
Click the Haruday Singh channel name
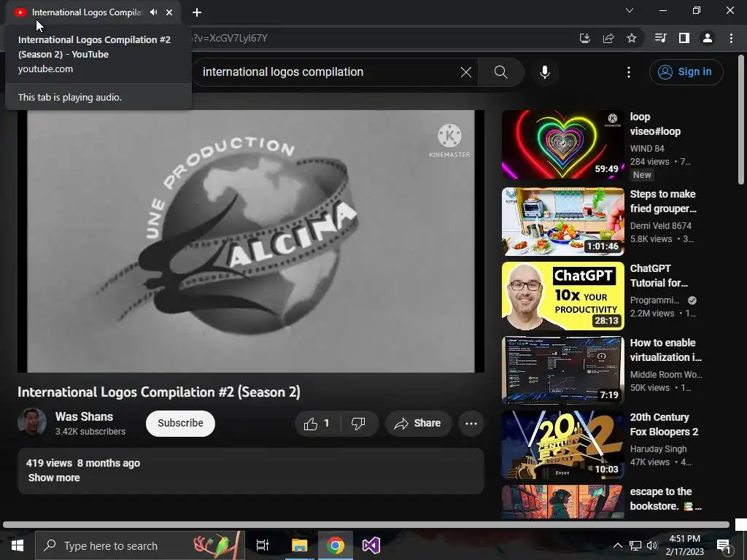tap(658, 449)
